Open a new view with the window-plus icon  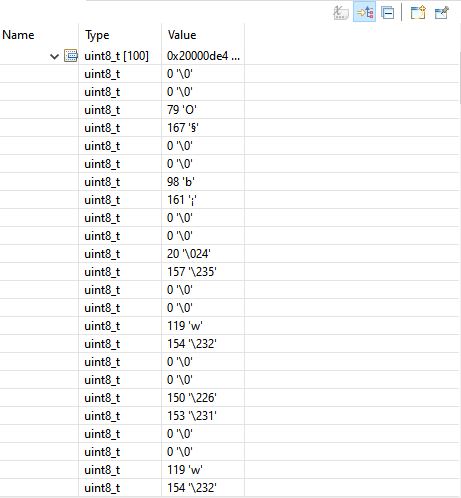[x=418, y=13]
